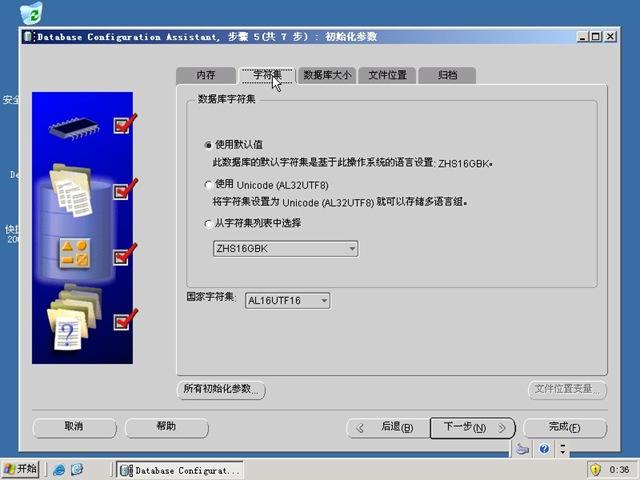Viewport: 640px width, 480px height.
Task: Click the ZHS16GBK default charset description text
Action: [353, 163]
